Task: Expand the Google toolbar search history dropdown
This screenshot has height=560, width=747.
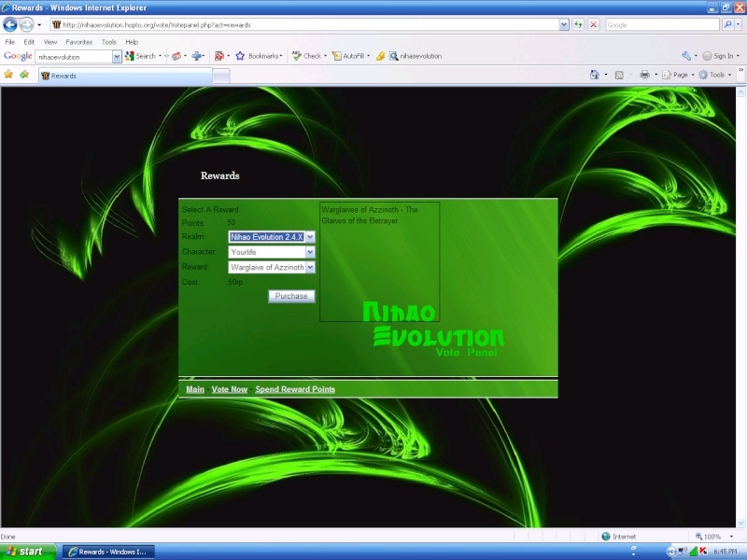Action: click(x=117, y=57)
